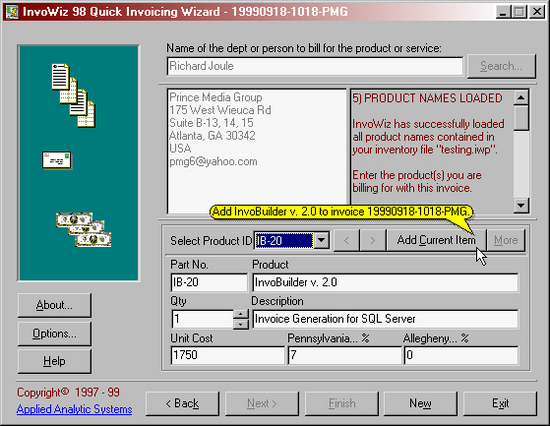This screenshot has height=426, width=550.
Task: Click the stack of money bills icon
Action: click(x=83, y=229)
